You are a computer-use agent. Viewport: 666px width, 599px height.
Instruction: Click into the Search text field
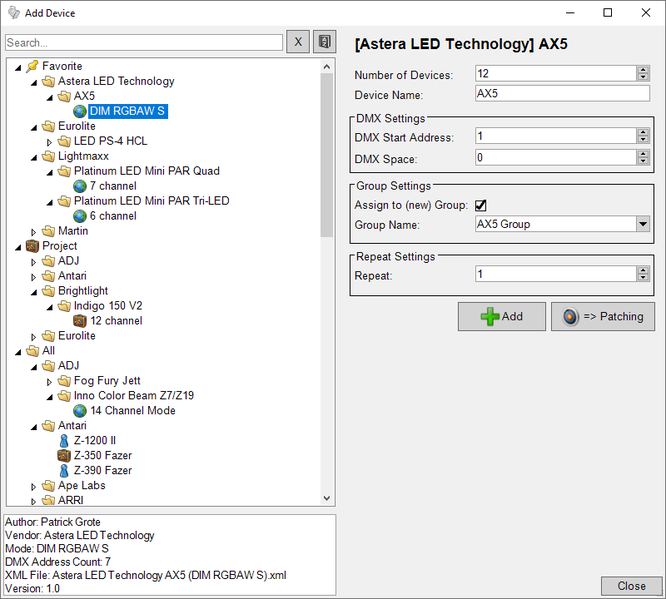[144, 43]
